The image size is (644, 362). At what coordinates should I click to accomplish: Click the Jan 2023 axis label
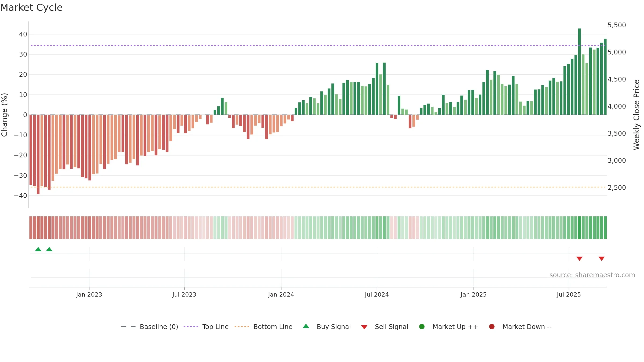pyautogui.click(x=89, y=294)
